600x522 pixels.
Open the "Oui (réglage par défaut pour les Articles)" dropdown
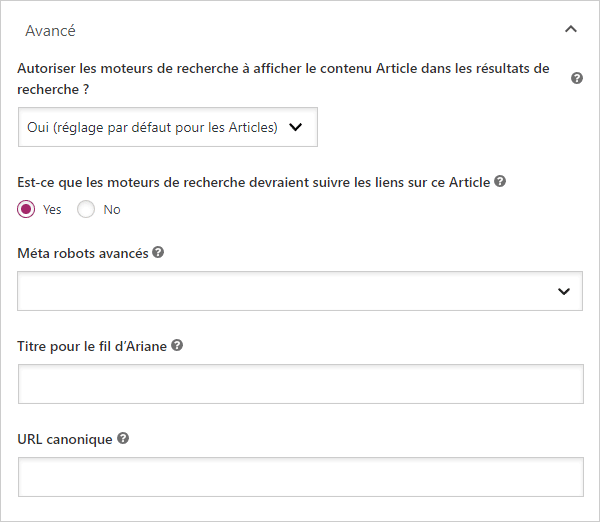point(160,127)
